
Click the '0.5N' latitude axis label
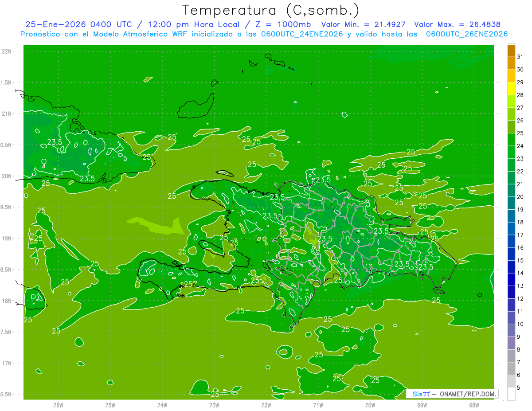7,145
